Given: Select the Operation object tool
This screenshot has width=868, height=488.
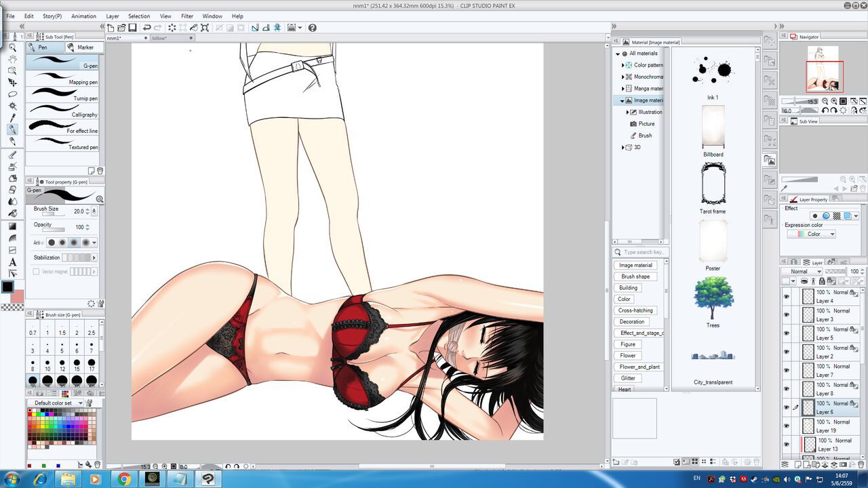Looking at the screenshot, I should tap(12, 71).
